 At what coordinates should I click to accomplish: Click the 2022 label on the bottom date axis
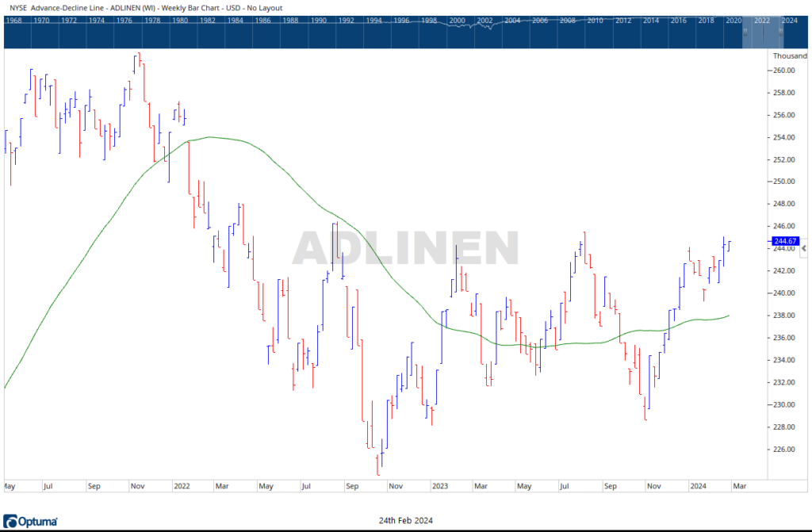[x=182, y=484]
